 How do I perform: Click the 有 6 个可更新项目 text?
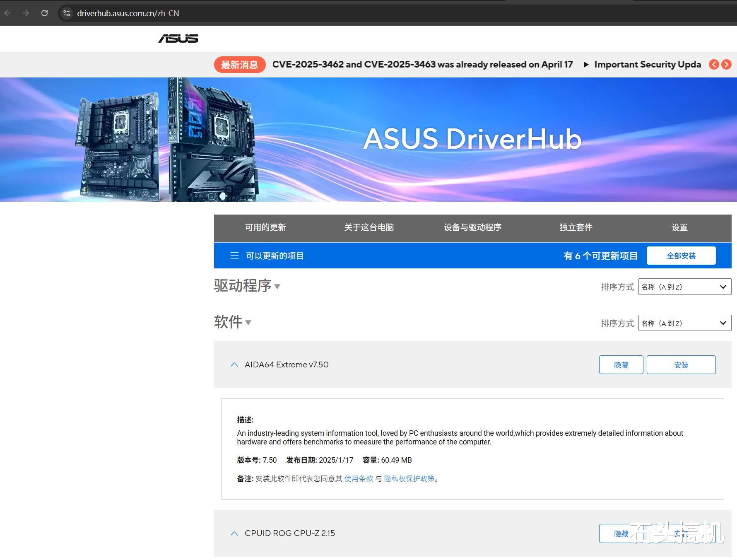coord(601,256)
